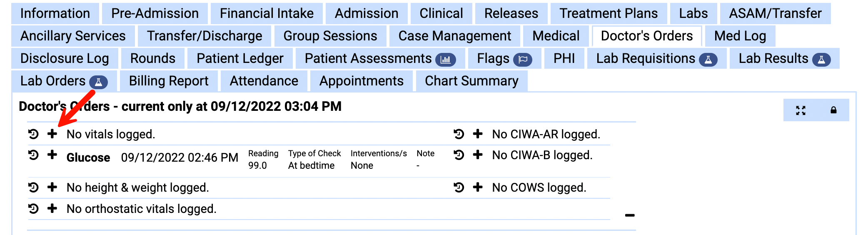View orthostatic vitals history log
Image resolution: width=868 pixels, height=235 pixels.
click(33, 208)
